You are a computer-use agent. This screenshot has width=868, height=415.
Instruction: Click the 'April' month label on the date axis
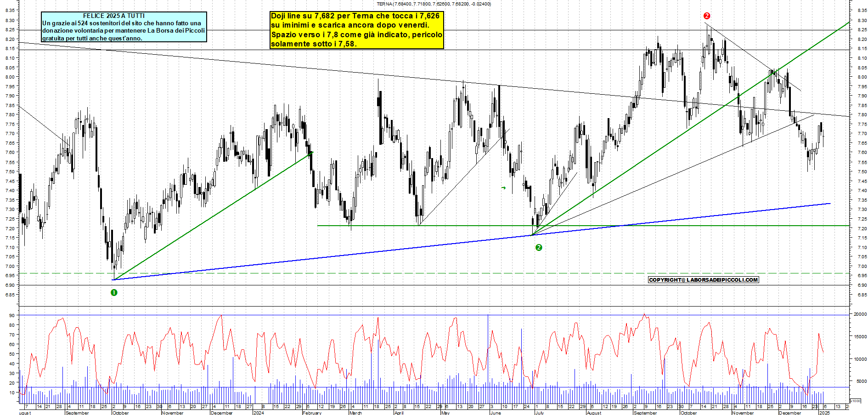[399, 413]
